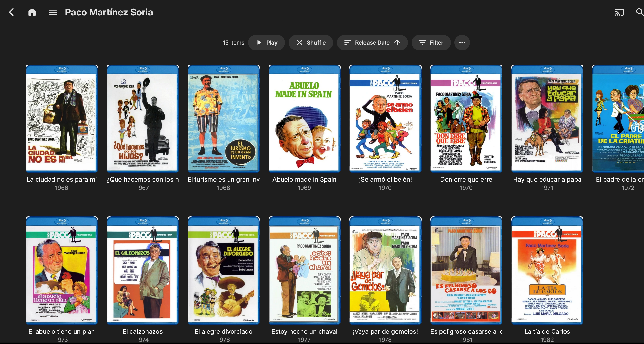Open La ciudad no es para mí poster
Image resolution: width=644 pixels, height=344 pixels.
coord(62,119)
